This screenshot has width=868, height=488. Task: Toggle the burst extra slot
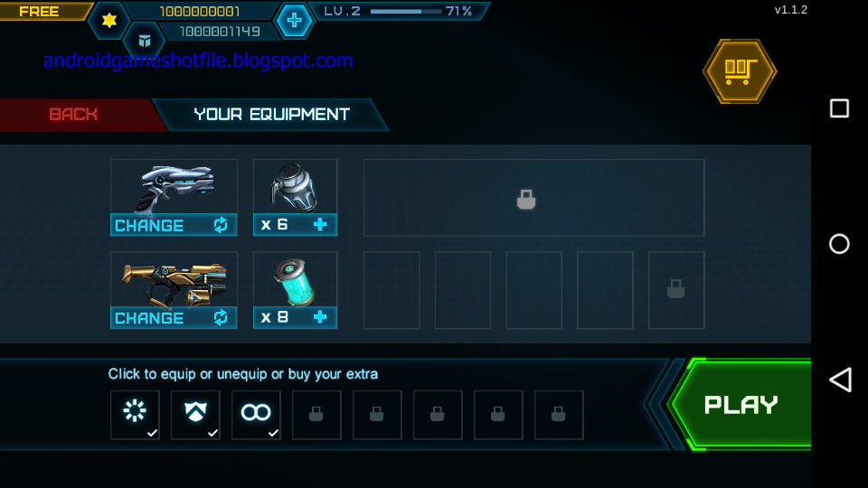click(x=135, y=415)
